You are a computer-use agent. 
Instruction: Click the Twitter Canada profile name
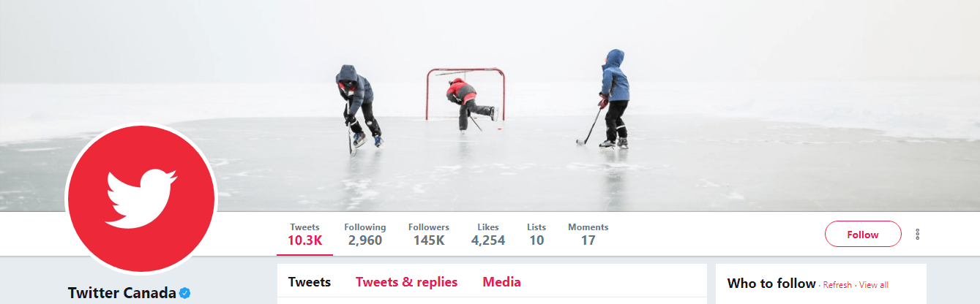click(x=122, y=293)
